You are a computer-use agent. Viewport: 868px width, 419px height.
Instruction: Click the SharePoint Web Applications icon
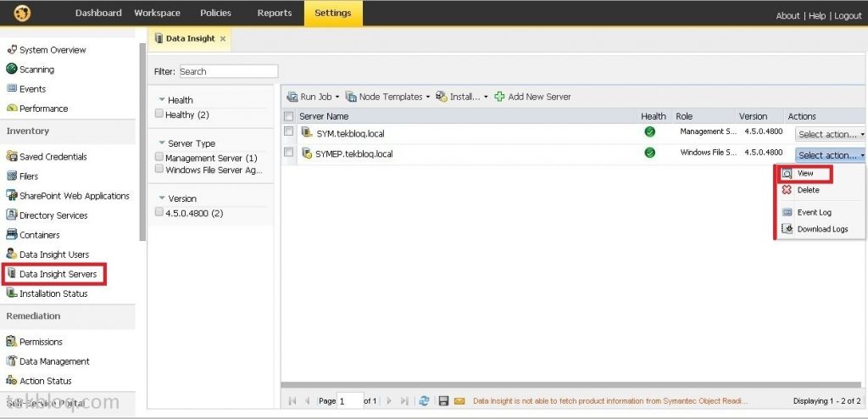coord(12,196)
